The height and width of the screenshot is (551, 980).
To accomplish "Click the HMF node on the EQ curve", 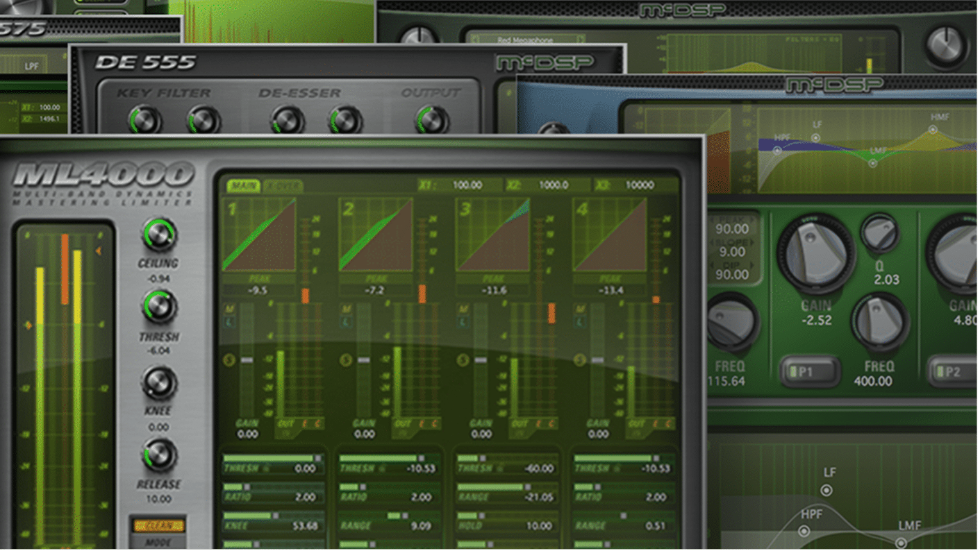I will click(x=935, y=129).
